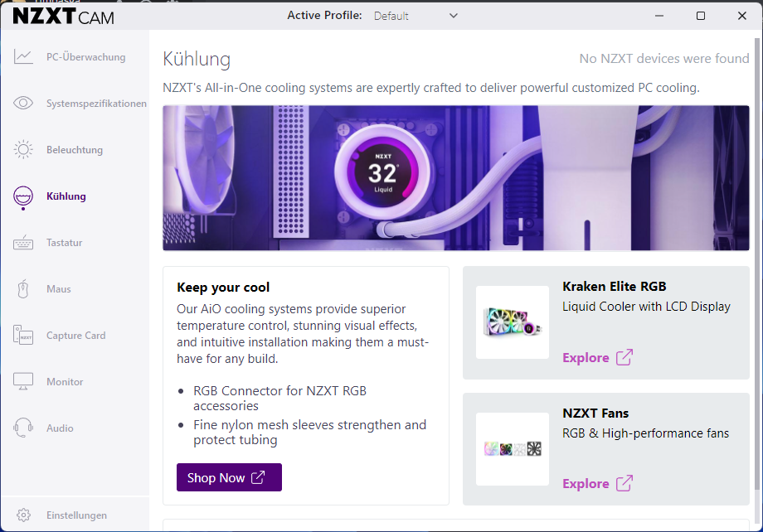Click the external-link icon beside Kraken Explore
This screenshot has height=532, width=763.
(624, 357)
